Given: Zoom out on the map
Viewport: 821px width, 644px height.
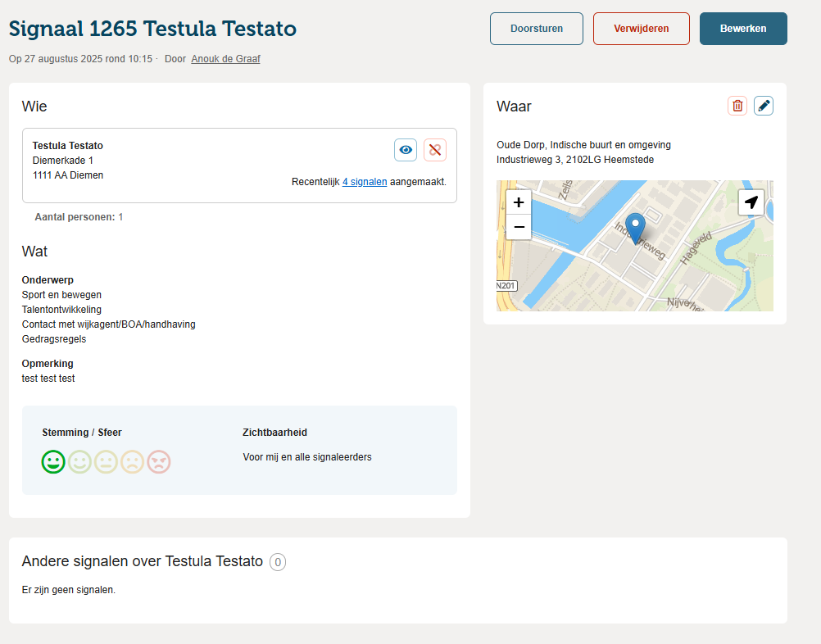Looking at the screenshot, I should [519, 227].
